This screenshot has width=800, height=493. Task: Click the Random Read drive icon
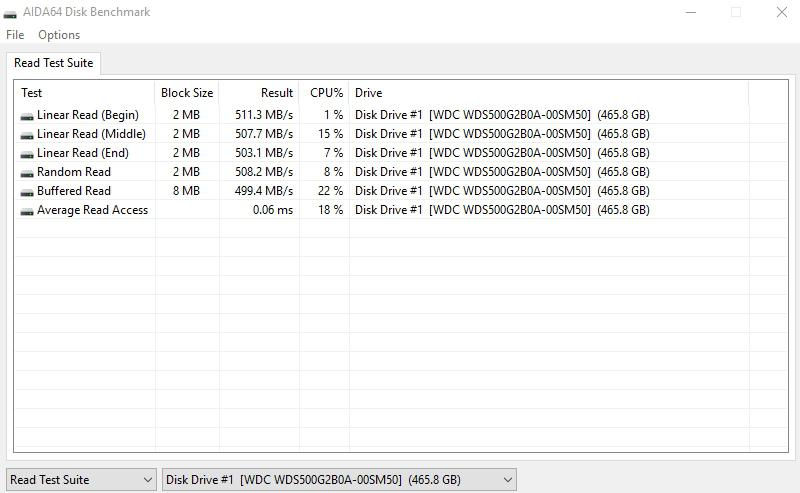(27, 172)
